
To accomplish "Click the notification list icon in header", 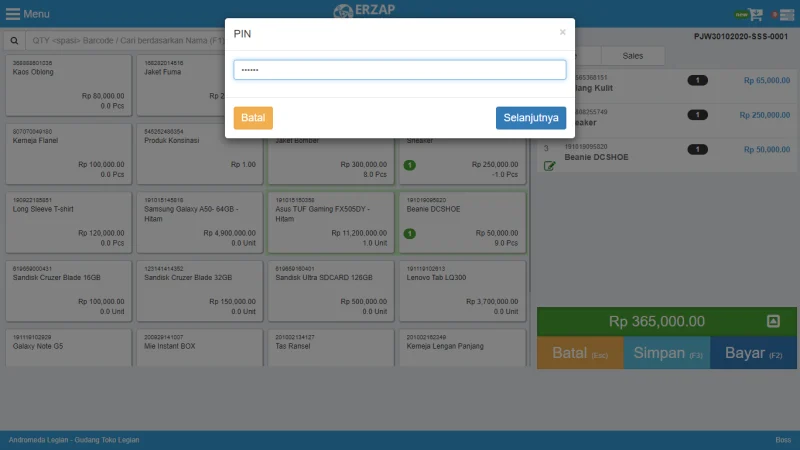I will (x=785, y=14).
